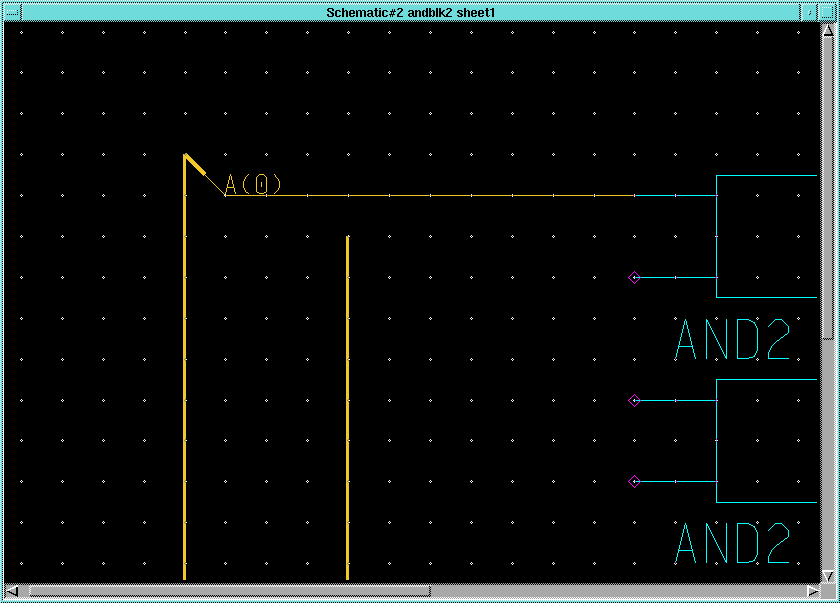The width and height of the screenshot is (840, 603).
Task: Select the horizontal A(0) net wire
Action: 430,195
